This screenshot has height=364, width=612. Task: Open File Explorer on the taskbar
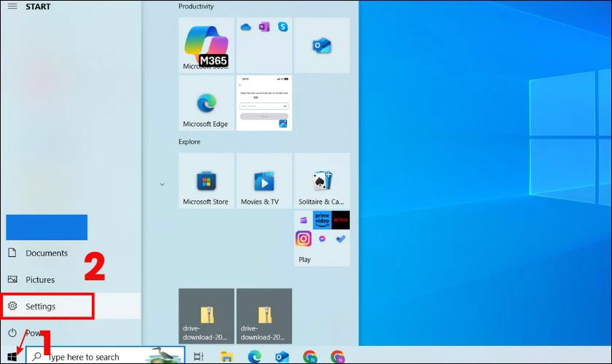227,357
